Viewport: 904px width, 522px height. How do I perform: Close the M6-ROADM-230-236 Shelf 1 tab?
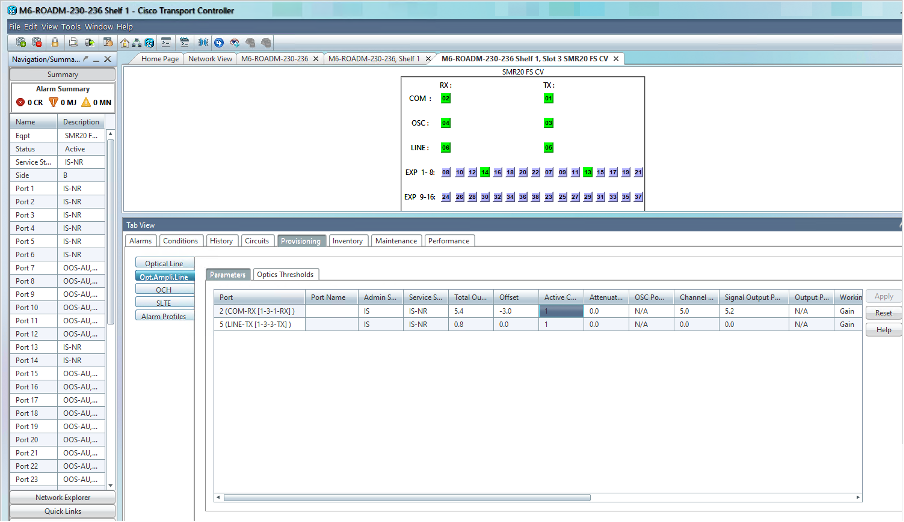[x=428, y=59]
